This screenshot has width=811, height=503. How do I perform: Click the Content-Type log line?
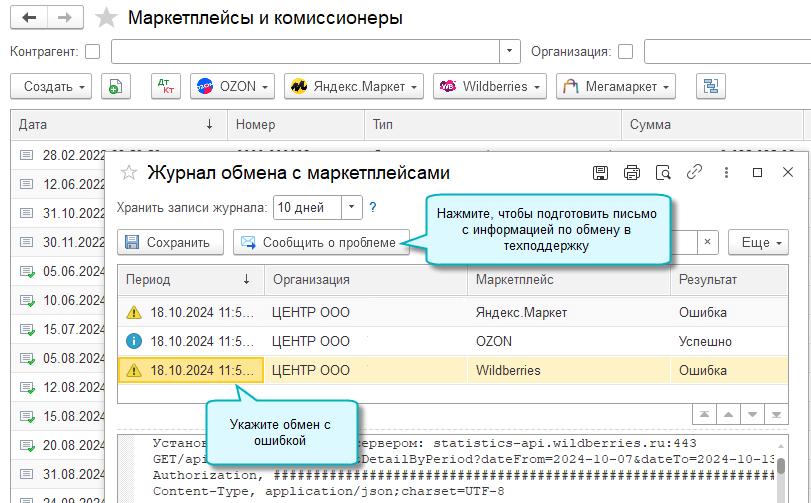pyautogui.click(x=328, y=491)
